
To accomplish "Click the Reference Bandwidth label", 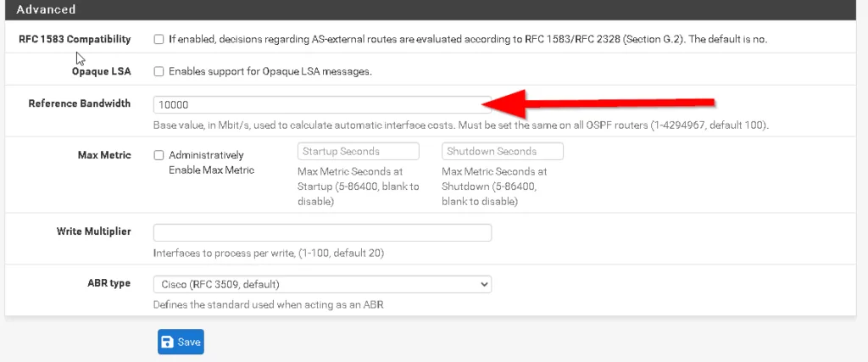I will [x=80, y=103].
